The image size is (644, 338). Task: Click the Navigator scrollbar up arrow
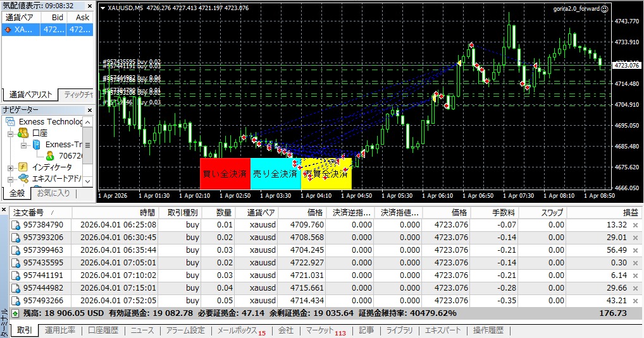click(x=87, y=122)
